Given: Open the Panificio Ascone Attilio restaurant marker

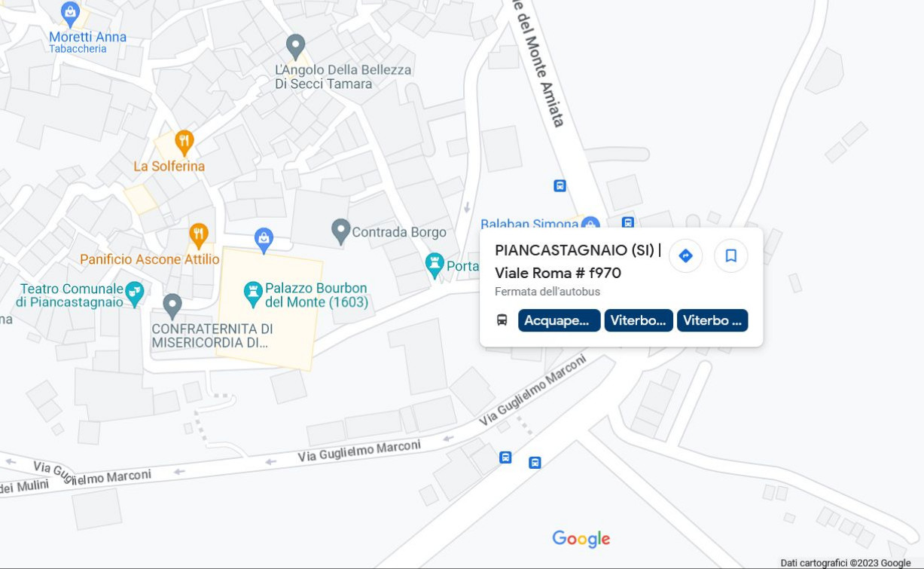Looking at the screenshot, I should 198,235.
